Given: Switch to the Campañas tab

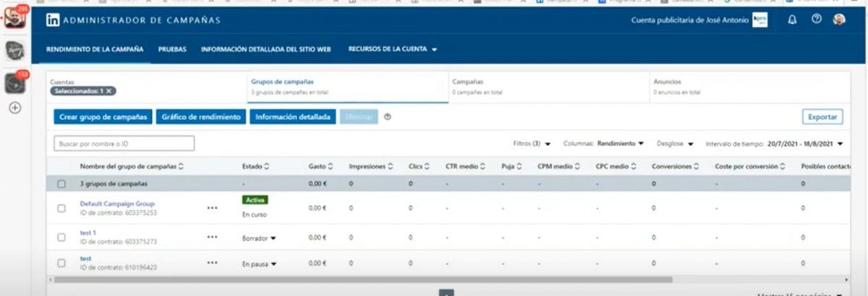Looking at the screenshot, I should [548, 88].
